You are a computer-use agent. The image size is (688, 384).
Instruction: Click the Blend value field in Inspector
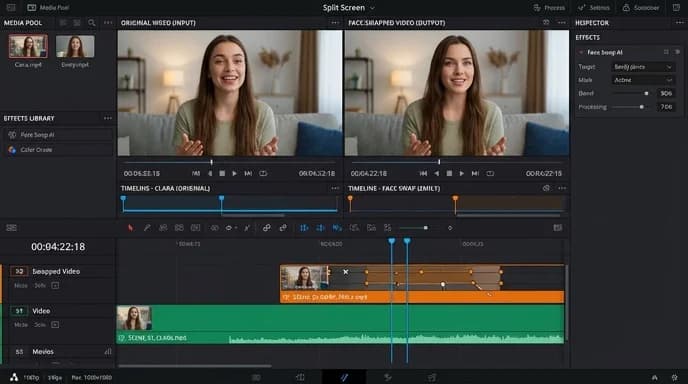pyautogui.click(x=666, y=93)
